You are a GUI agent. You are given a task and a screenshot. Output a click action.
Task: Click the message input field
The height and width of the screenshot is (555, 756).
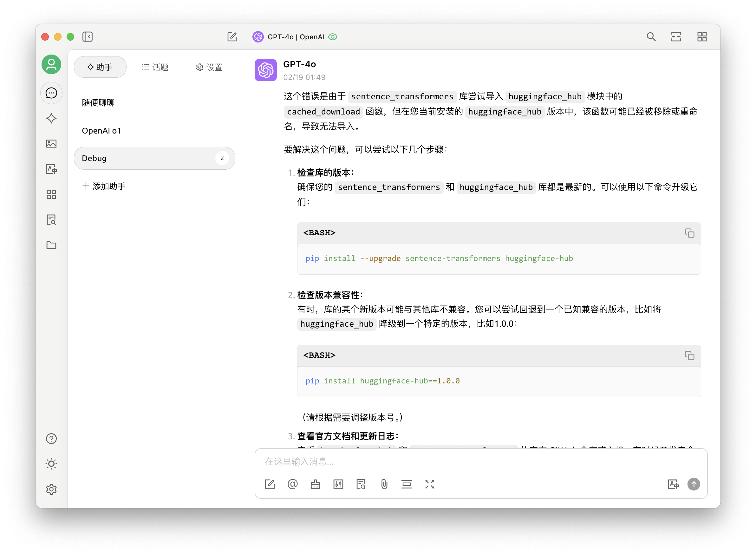(470, 462)
